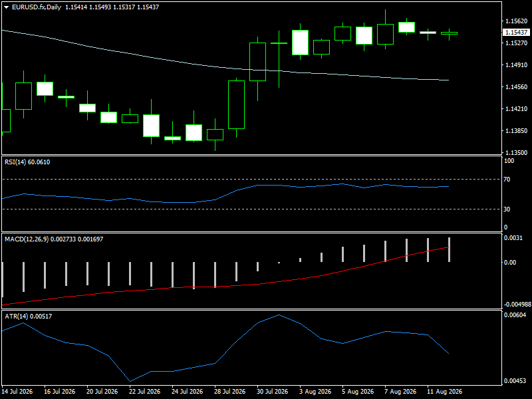Click the 22 Jul 2026 date label

144,392
